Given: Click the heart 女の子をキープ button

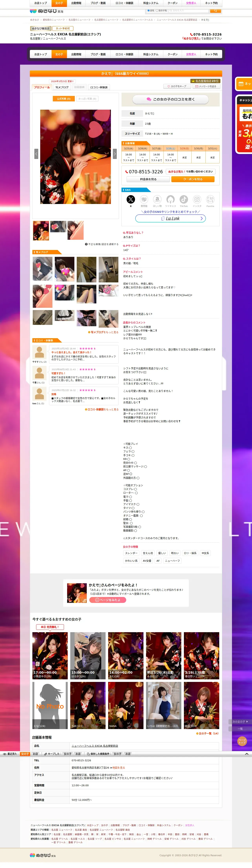Looking at the screenshot, I should click(x=177, y=86).
